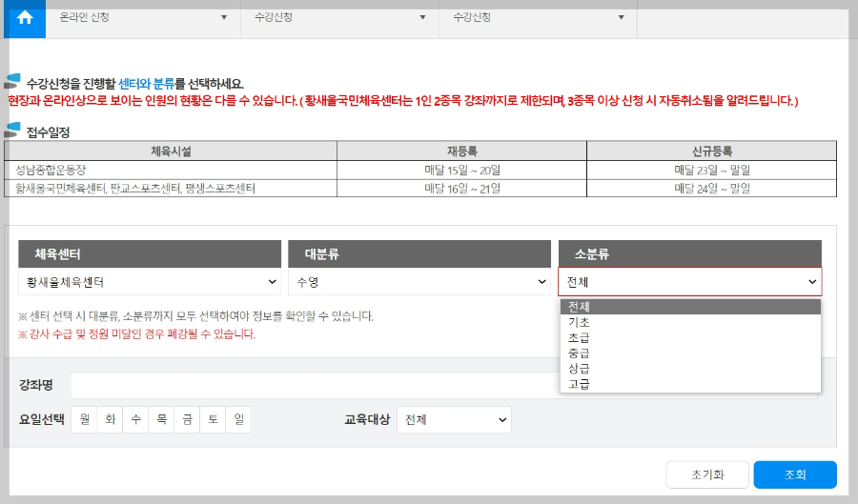Open the last 수강신청 breadcrumb dropdown

[x=539, y=17]
